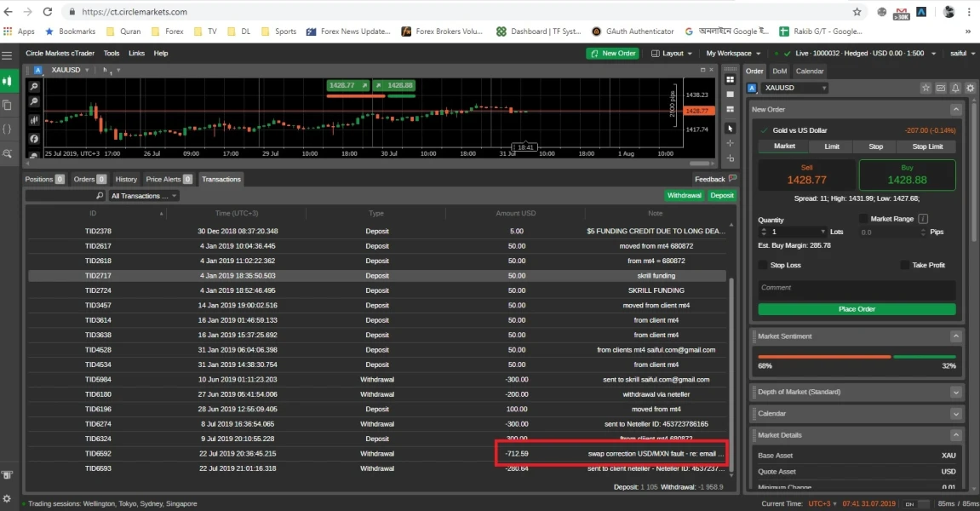The height and width of the screenshot is (511, 980).
Task: Tick the Market Range checkbox
Action: [x=863, y=219]
